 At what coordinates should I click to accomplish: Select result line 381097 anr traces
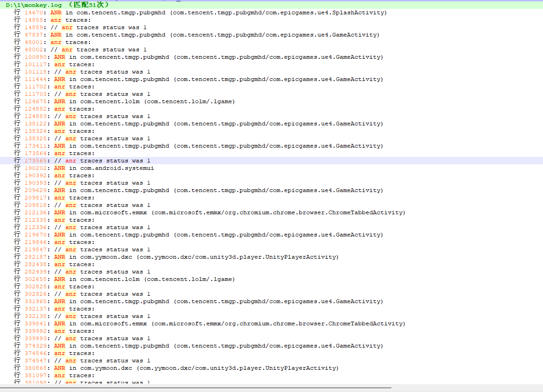(271, 375)
